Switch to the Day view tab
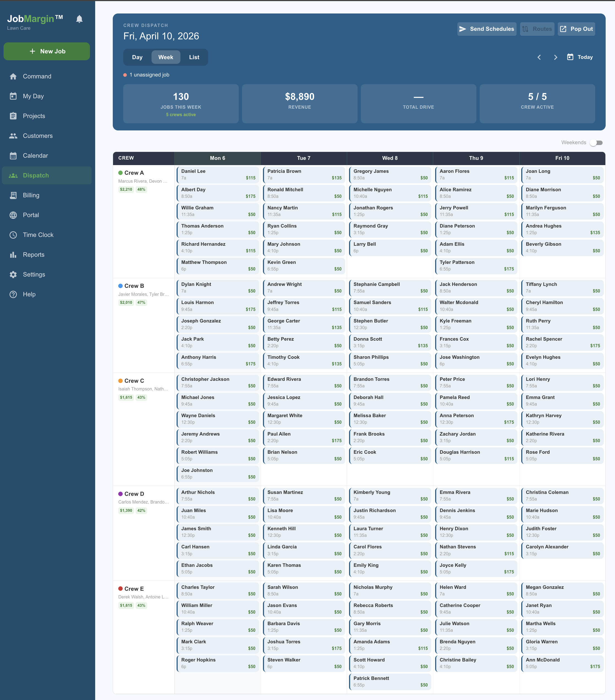 (x=137, y=57)
